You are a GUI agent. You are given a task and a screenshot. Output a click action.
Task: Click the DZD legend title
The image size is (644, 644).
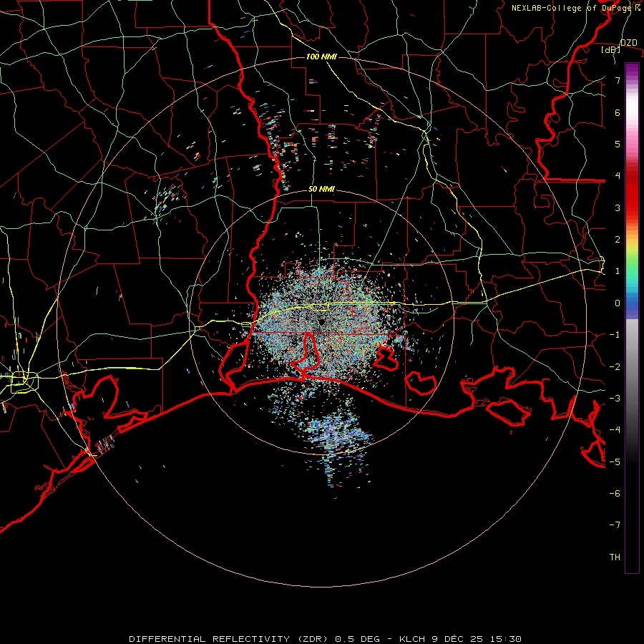coord(629,43)
